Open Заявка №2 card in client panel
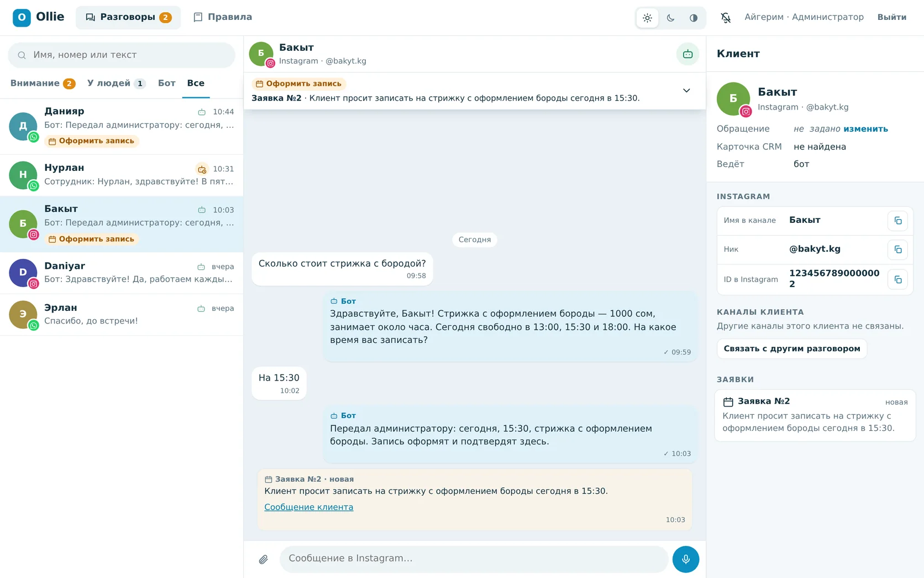924x578 pixels. [x=815, y=415]
